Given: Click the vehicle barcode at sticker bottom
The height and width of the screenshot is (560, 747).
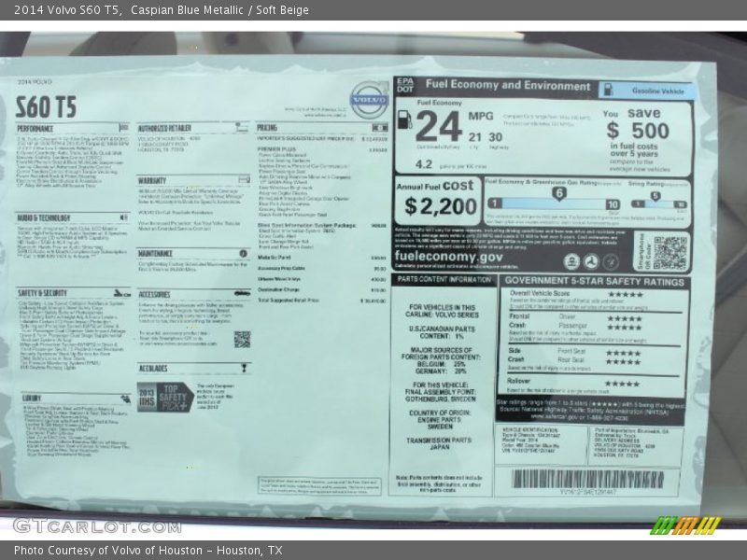Looking at the screenshot, I should pyautogui.click(x=588, y=480).
